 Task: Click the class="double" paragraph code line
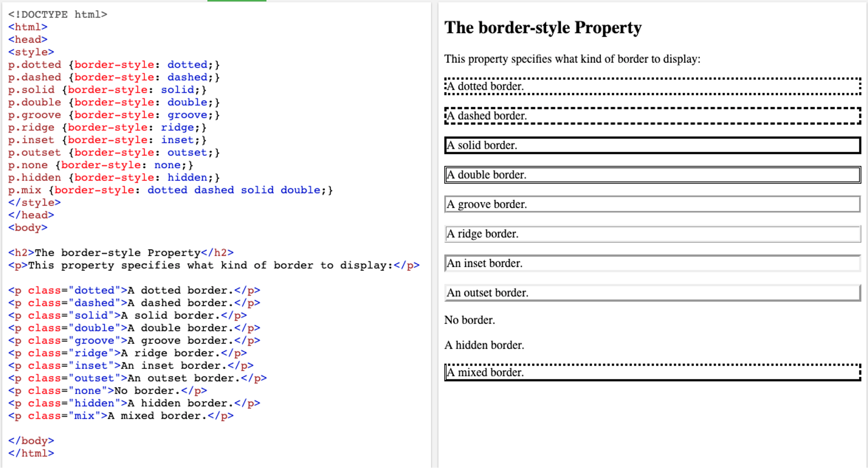point(134,328)
